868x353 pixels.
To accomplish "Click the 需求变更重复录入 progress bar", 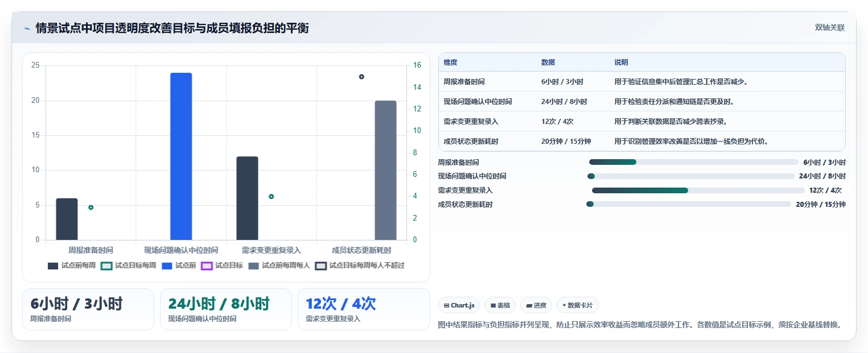I will [698, 190].
